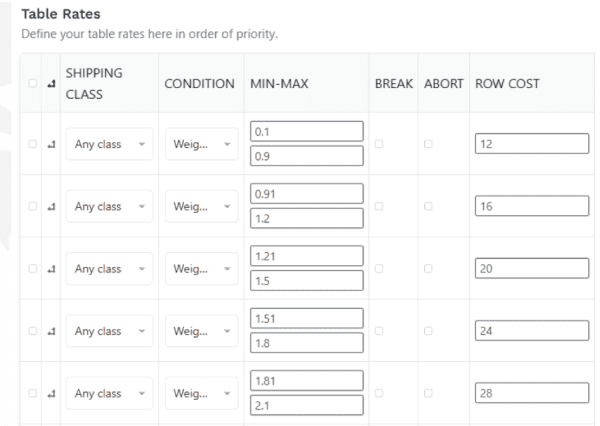Check the Abort box for the 1.51–1.8 row
Screen dimensions: 600x426
tap(428, 331)
